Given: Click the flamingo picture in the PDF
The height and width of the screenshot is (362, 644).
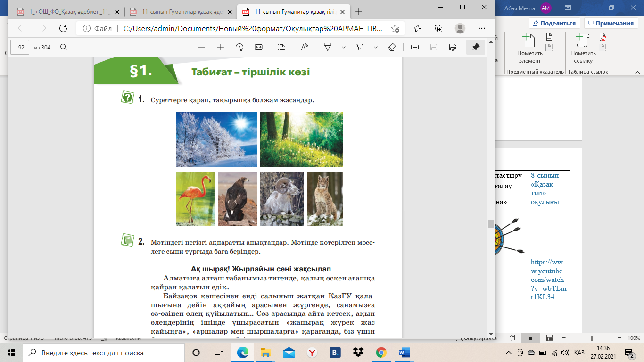Looking at the screenshot, I should 195,199.
